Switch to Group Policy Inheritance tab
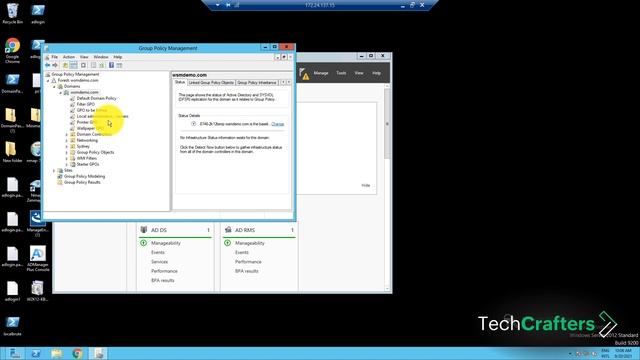Image resolution: width=640 pixels, height=360 pixels. (257, 82)
